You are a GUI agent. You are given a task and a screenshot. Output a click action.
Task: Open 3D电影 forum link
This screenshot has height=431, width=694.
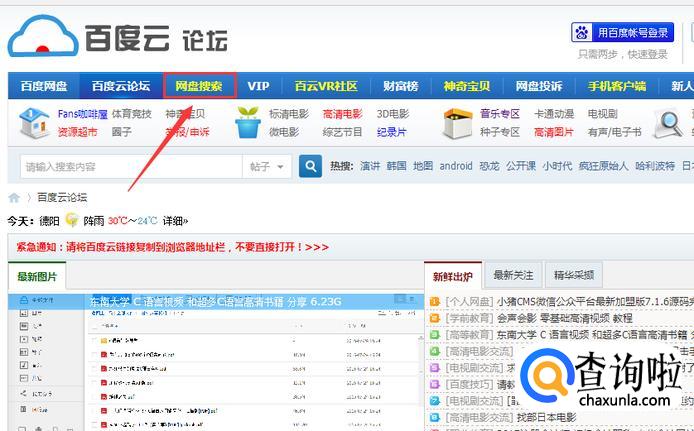point(393,114)
